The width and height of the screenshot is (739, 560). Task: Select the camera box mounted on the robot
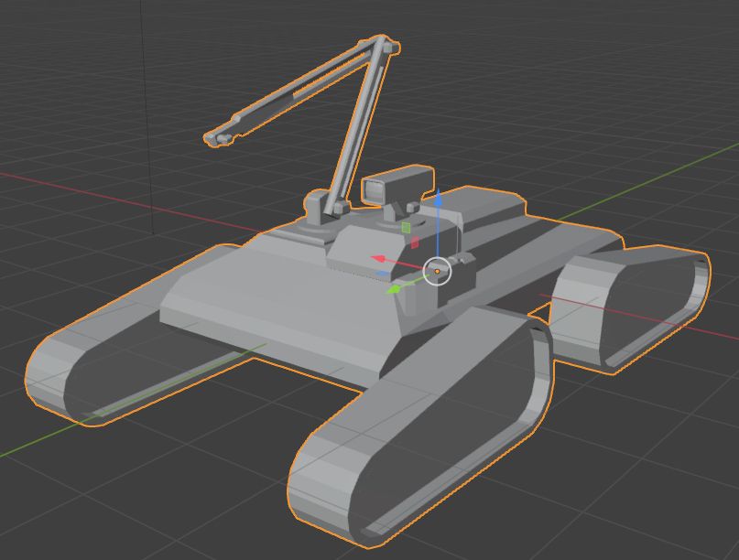pyautogui.click(x=397, y=186)
